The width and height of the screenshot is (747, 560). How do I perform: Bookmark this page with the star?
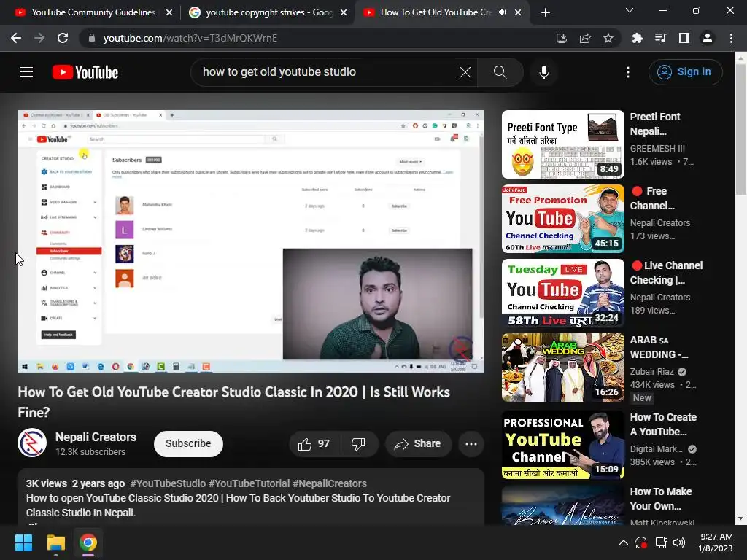[608, 38]
